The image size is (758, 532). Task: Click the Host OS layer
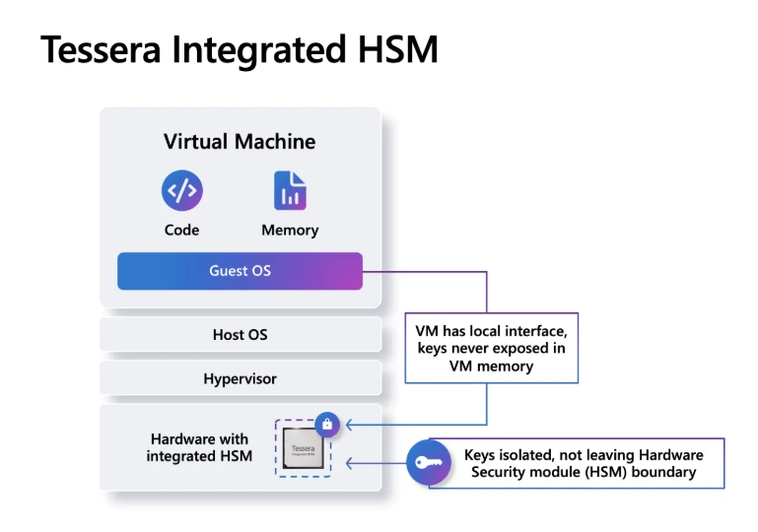click(241, 334)
